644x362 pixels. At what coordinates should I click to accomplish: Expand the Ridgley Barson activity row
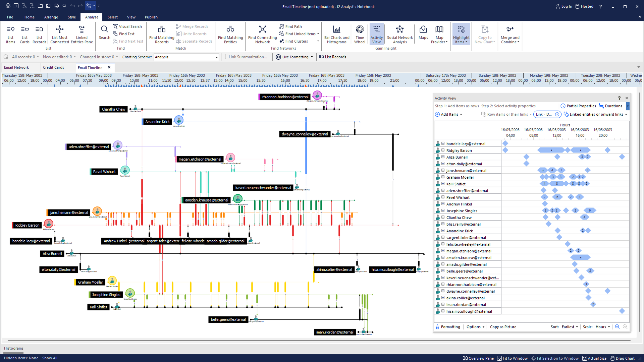point(443,150)
